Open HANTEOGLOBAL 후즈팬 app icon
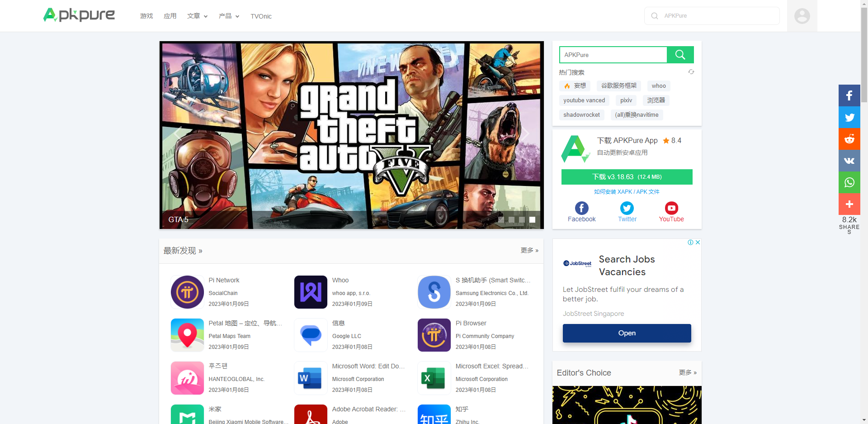This screenshot has width=868, height=424. (x=187, y=378)
